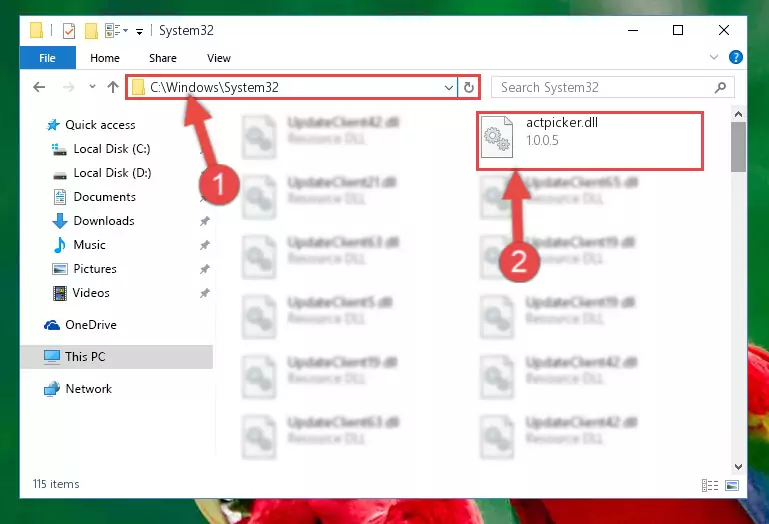This screenshot has width=769, height=524.
Task: Click the Videos filmstrip icon
Action: [60, 293]
